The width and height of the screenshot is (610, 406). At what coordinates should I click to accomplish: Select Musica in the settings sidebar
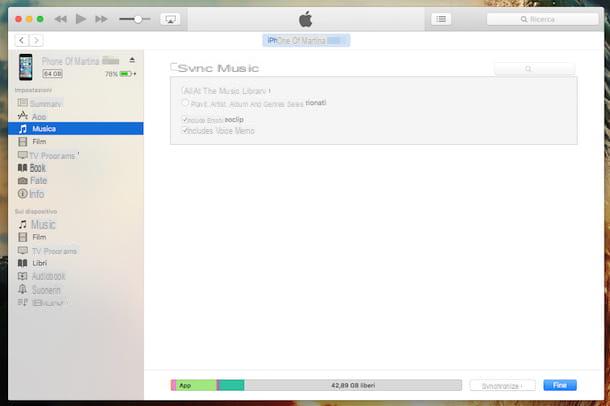(x=76, y=129)
